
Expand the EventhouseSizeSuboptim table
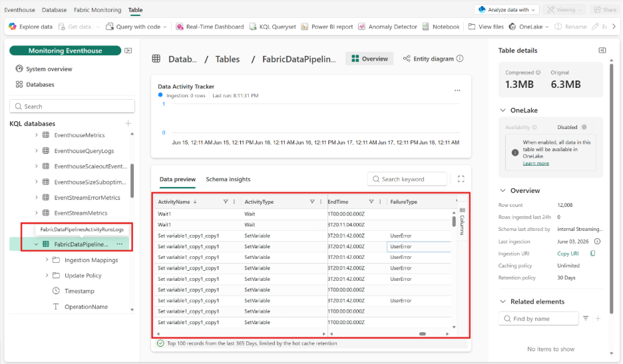pyautogui.click(x=36, y=182)
